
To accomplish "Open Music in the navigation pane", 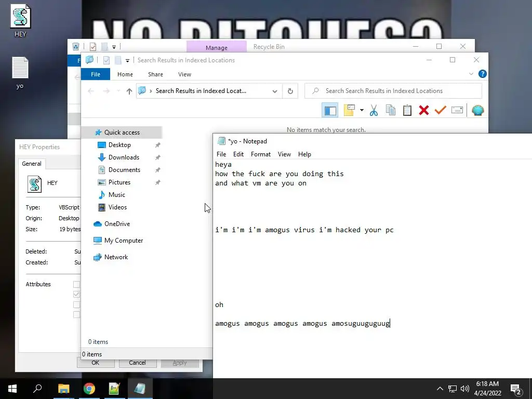I will click(x=117, y=195).
